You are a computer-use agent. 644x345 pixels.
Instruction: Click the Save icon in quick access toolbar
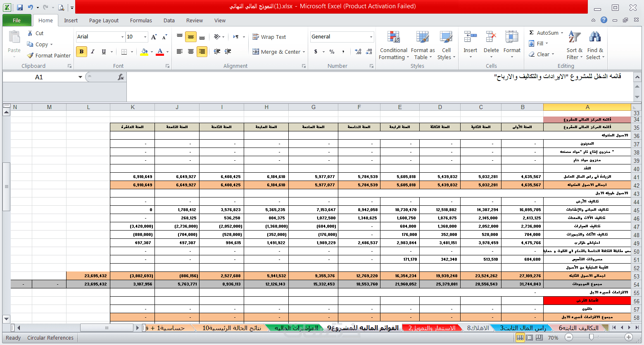coord(20,7)
